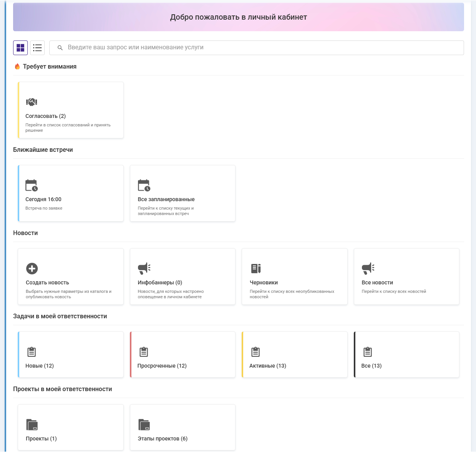The height and width of the screenshot is (452, 476).
Task: Switch to list view layout
Action: 37,48
